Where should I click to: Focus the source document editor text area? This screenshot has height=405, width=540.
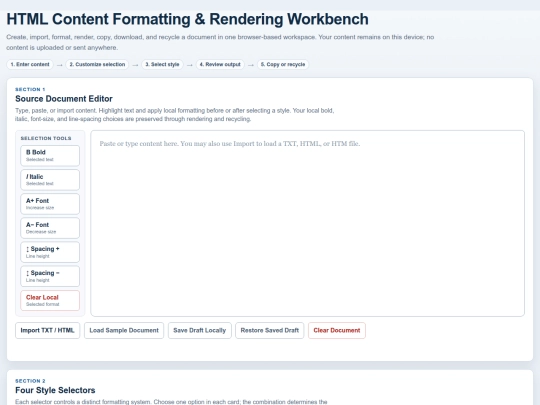pos(308,223)
